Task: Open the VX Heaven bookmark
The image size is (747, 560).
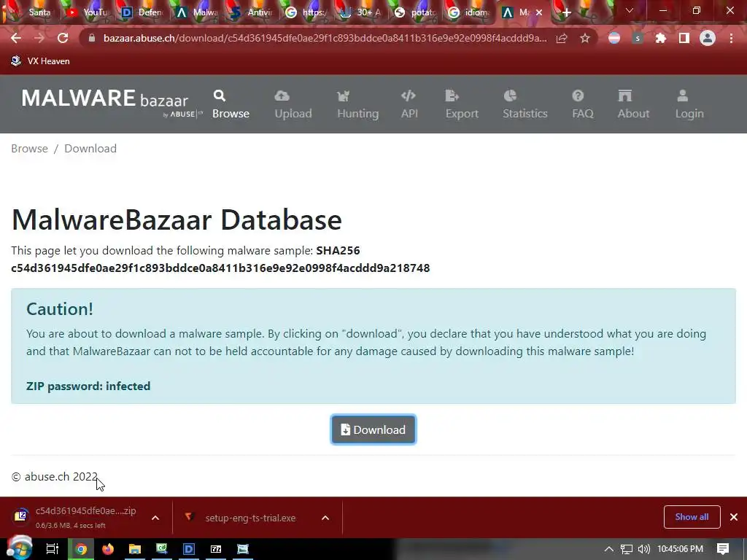Action: click(41, 61)
